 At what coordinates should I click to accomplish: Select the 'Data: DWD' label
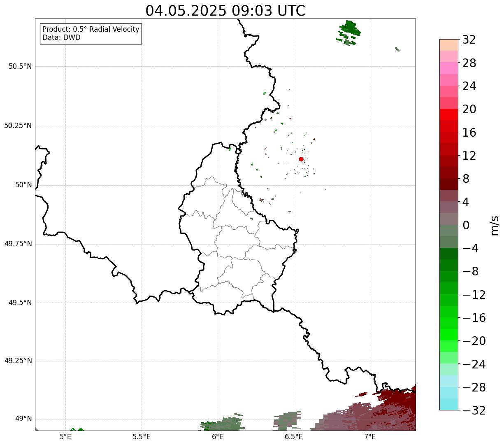(x=61, y=37)
